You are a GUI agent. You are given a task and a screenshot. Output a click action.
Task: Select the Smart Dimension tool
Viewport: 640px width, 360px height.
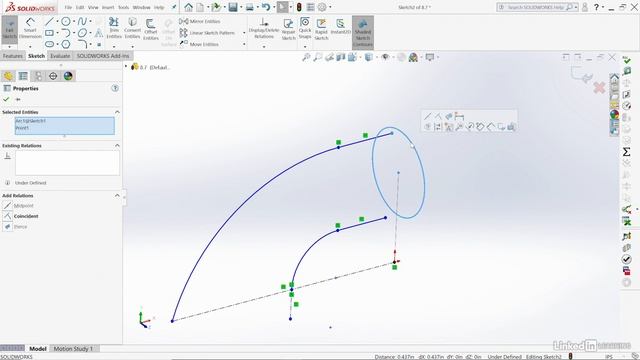click(30, 29)
